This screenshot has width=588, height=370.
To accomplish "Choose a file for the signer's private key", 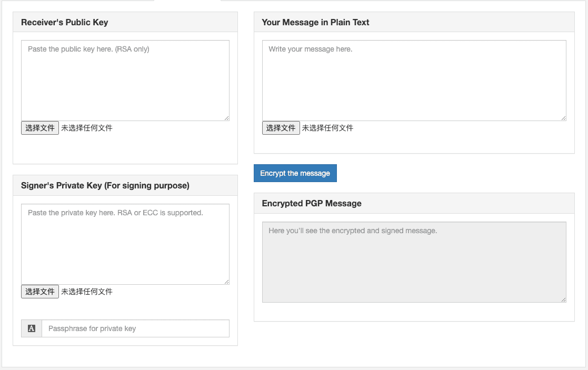I will coord(40,292).
